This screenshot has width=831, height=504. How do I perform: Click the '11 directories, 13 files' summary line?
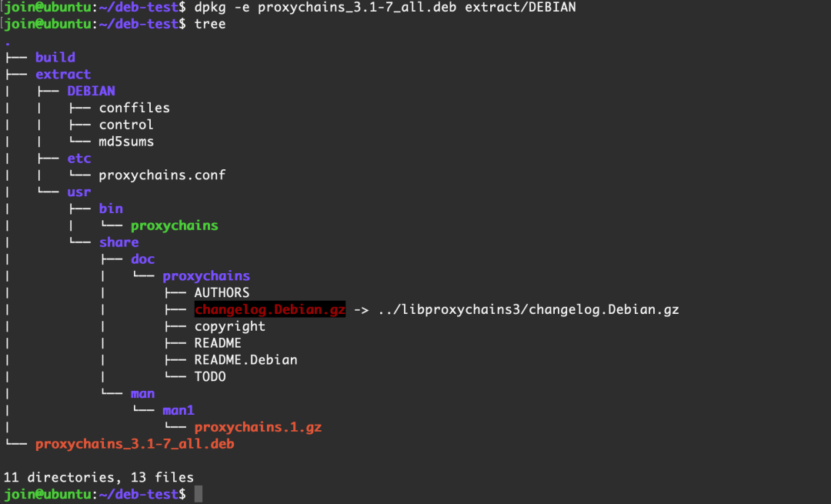[x=98, y=477]
